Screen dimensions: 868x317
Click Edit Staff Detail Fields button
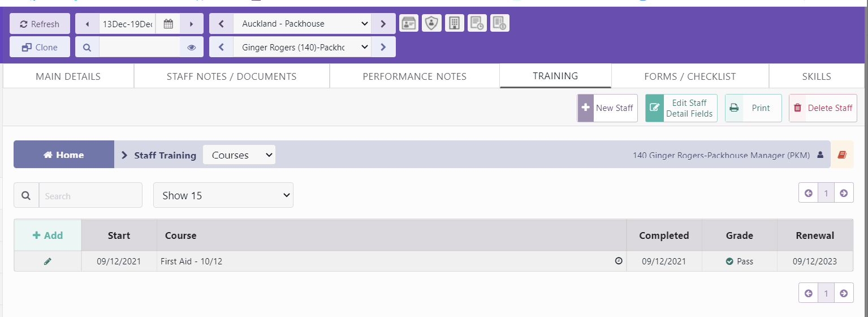681,108
